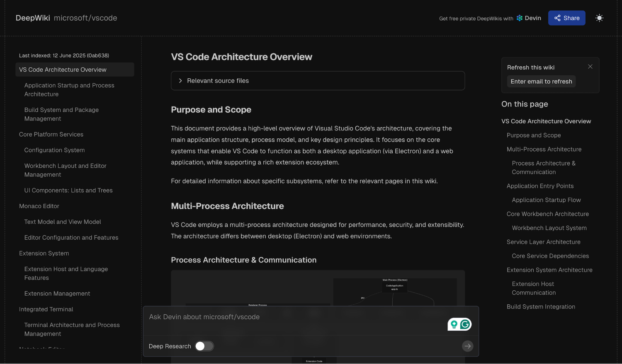Jump to Workbench Layout System section link
This screenshot has height=364, width=622.
549,228
